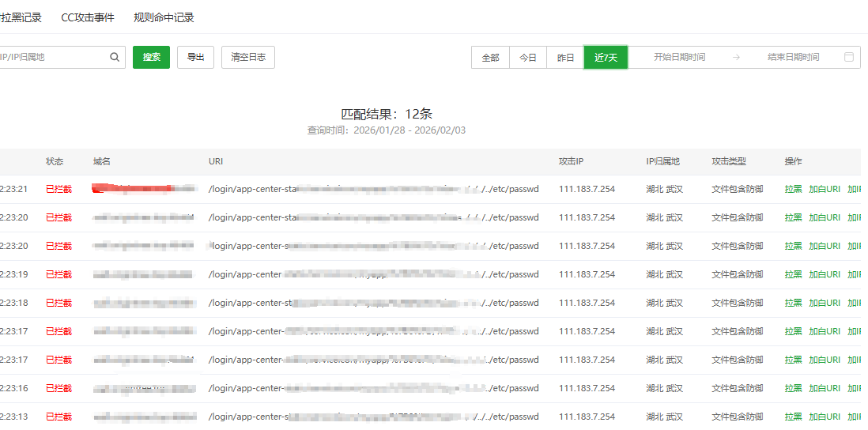Click the 状态 column header
This screenshot has height=430, width=868.
(x=55, y=161)
